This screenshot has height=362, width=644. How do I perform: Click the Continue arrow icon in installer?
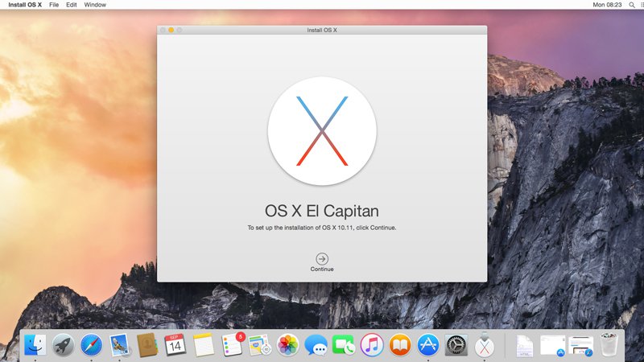click(322, 258)
